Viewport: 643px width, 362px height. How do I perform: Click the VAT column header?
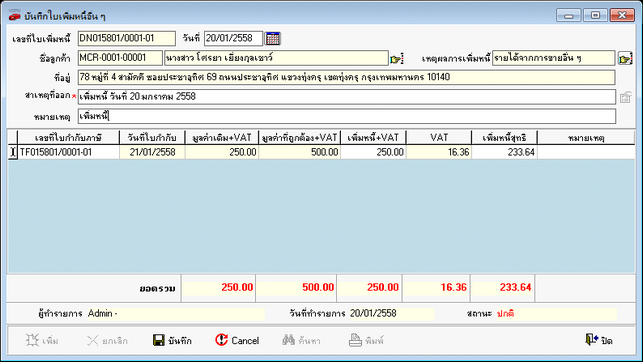point(439,137)
